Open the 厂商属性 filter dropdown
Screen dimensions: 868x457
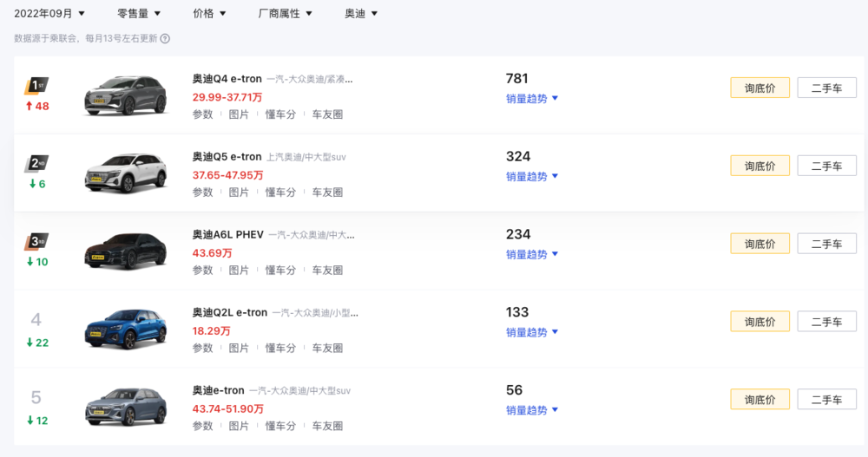[285, 13]
